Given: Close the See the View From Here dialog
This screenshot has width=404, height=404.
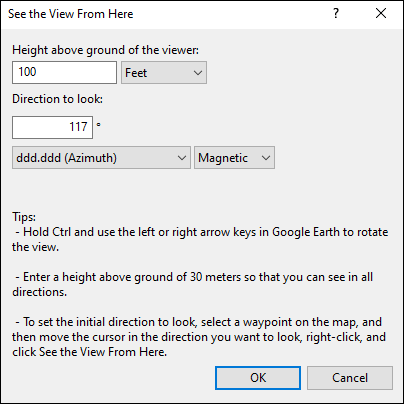Looking at the screenshot, I should (x=381, y=14).
